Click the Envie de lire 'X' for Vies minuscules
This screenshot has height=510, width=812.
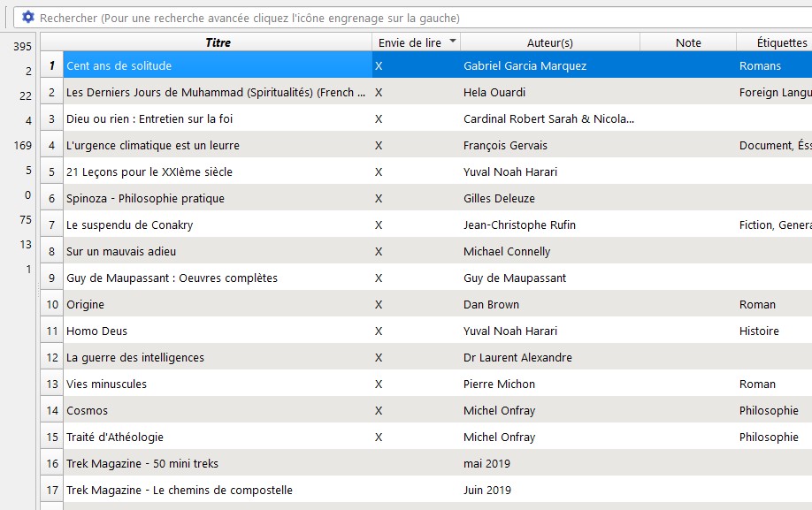coord(379,384)
